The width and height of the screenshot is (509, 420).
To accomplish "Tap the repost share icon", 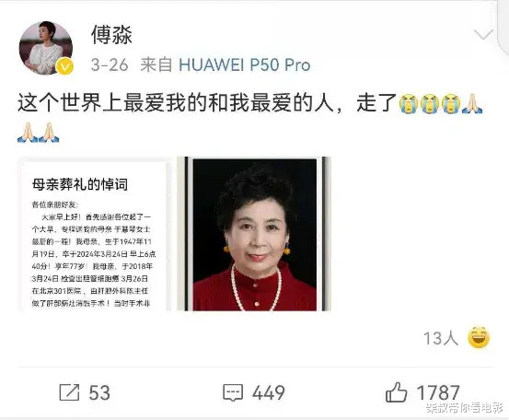I will pyautogui.click(x=69, y=392).
